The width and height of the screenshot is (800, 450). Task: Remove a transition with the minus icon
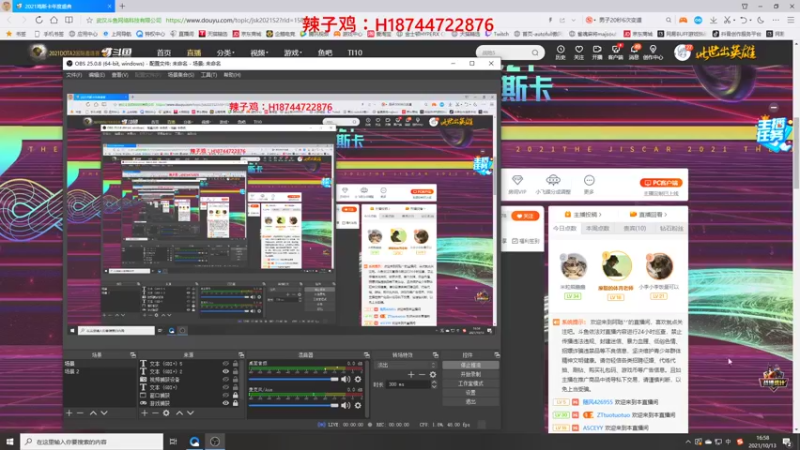click(x=422, y=374)
